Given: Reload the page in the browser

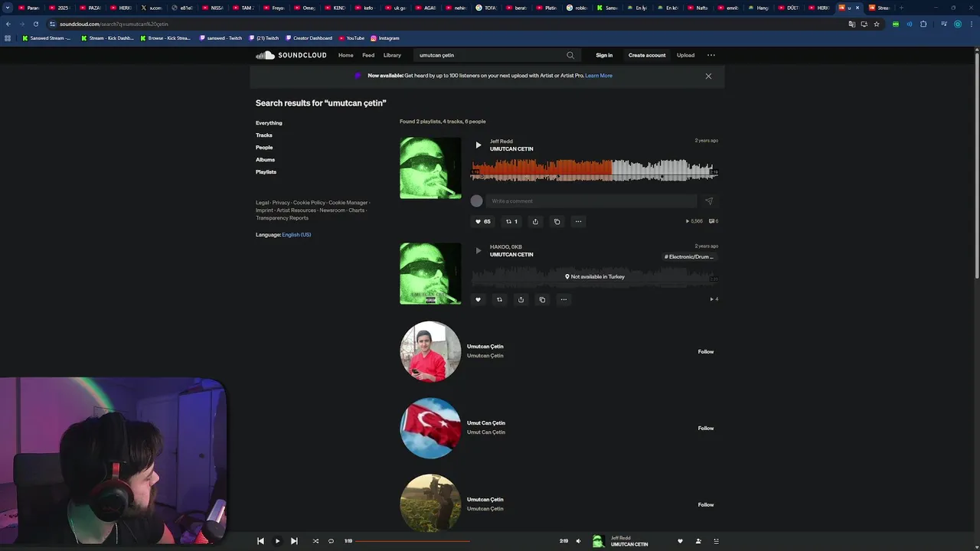Looking at the screenshot, I should coord(35,24).
